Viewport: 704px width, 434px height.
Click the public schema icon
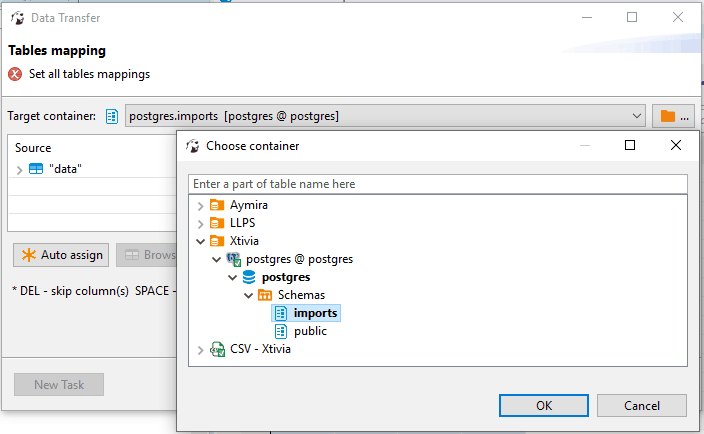(x=281, y=331)
